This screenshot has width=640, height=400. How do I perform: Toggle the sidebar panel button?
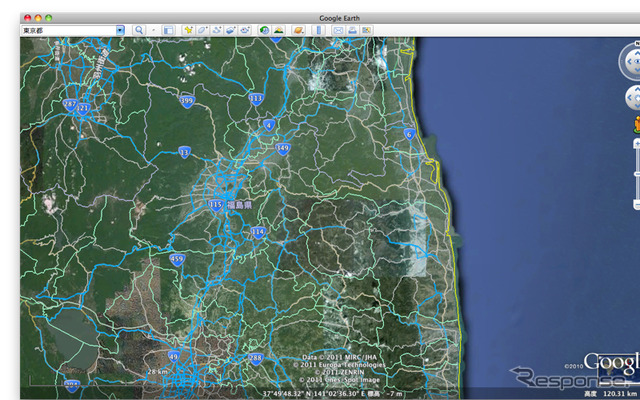click(168, 30)
